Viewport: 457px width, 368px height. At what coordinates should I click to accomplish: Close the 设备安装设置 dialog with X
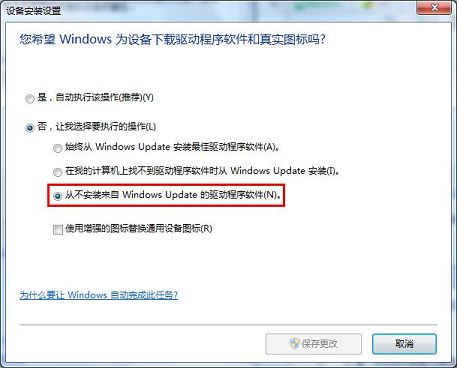(x=434, y=8)
